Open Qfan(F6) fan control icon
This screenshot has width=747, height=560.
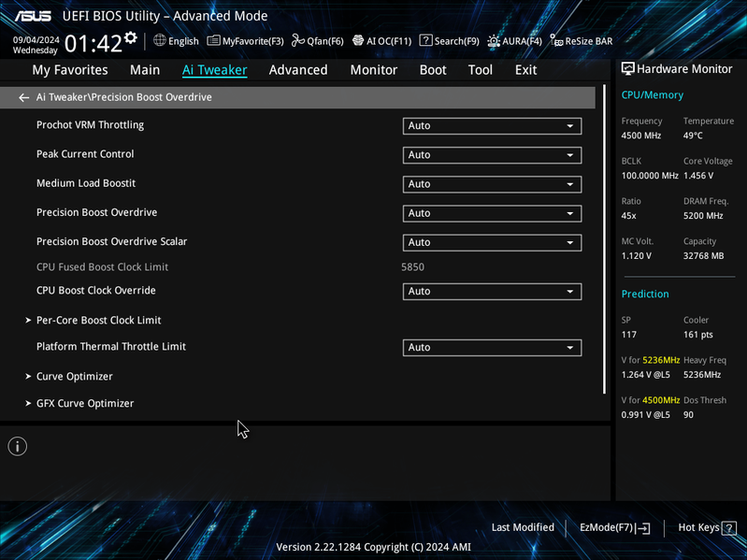(x=298, y=41)
